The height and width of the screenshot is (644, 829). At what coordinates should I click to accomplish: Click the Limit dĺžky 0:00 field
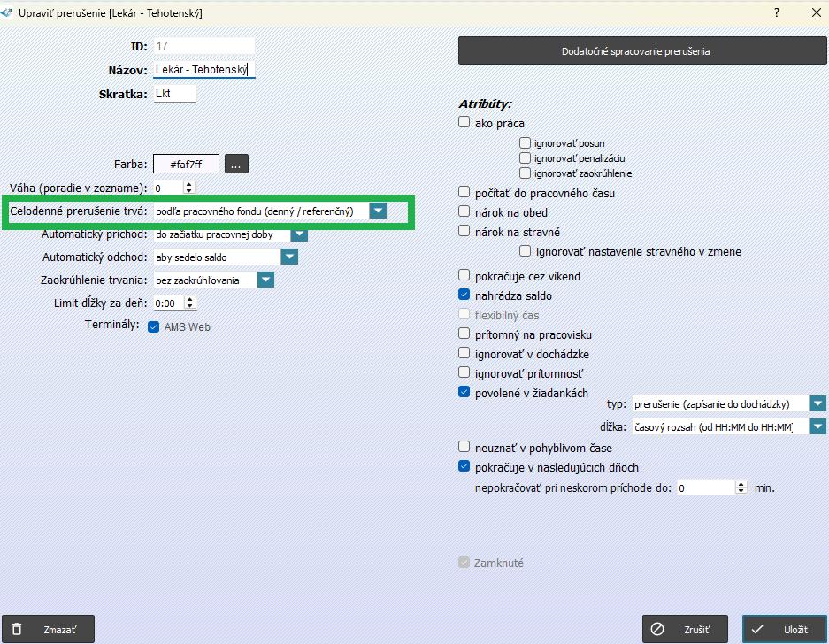click(x=169, y=303)
